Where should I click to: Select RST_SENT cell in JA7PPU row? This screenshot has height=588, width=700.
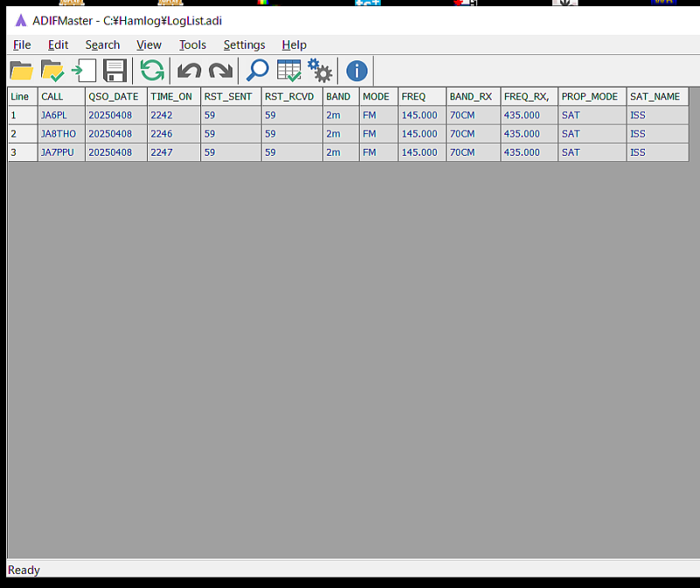[x=231, y=152]
